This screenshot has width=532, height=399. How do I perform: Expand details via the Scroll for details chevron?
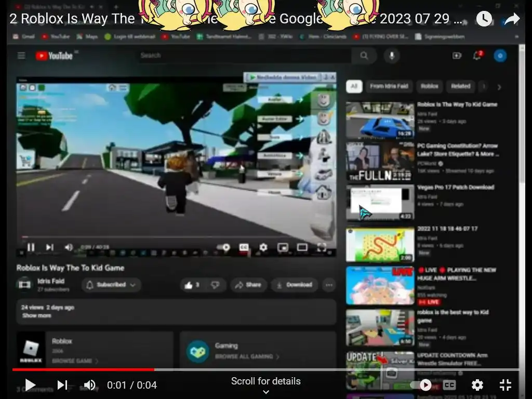click(x=266, y=392)
